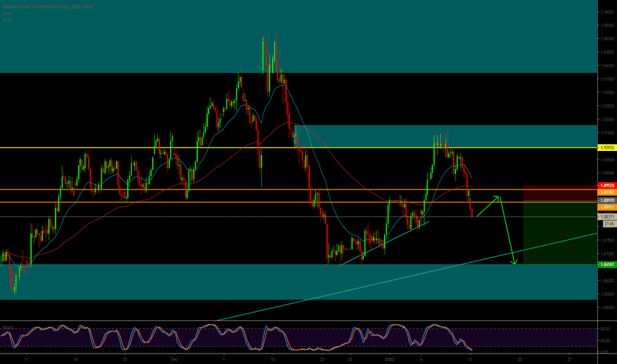This screenshot has width=617, height=364.
Task: Click the red stop-loss zone of short position
Action: (559, 193)
